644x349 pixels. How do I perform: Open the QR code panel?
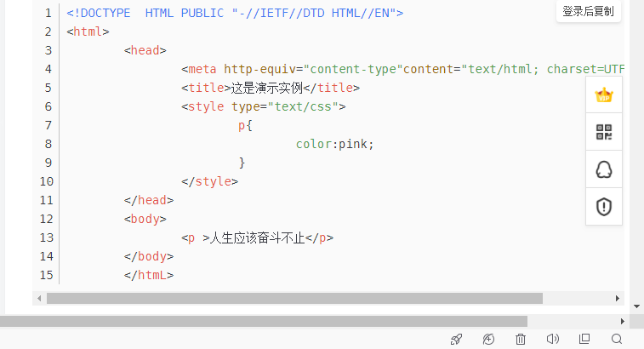pos(604,132)
